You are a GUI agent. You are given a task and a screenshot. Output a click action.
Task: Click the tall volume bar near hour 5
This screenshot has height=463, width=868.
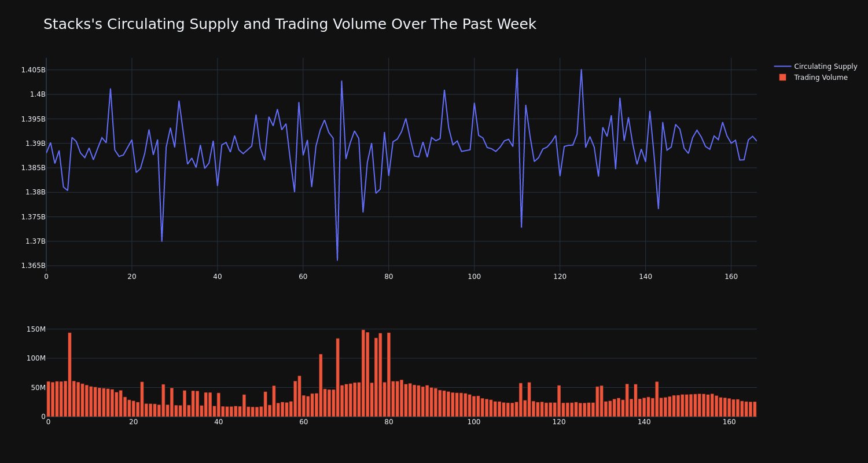pos(69,374)
